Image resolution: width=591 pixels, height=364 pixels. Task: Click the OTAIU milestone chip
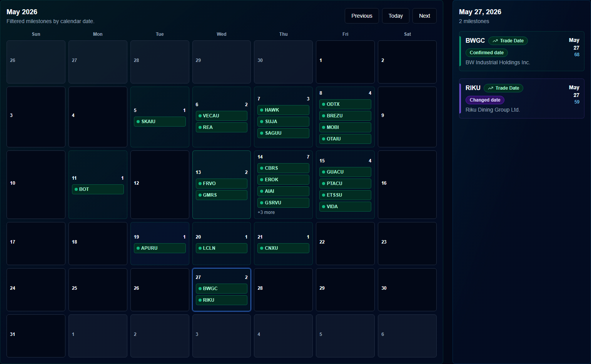click(345, 139)
